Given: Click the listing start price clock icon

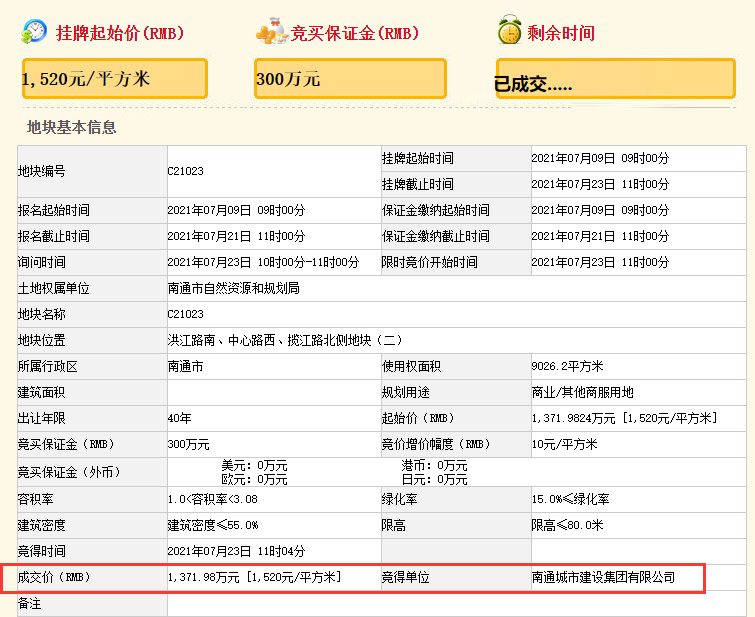Looking at the screenshot, I should click(34, 31).
